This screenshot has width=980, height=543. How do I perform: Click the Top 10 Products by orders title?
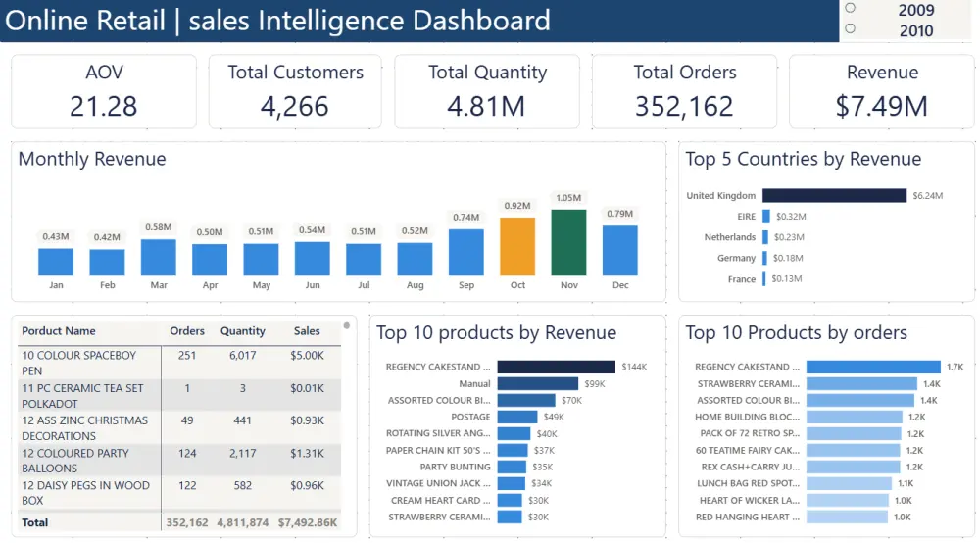click(796, 332)
